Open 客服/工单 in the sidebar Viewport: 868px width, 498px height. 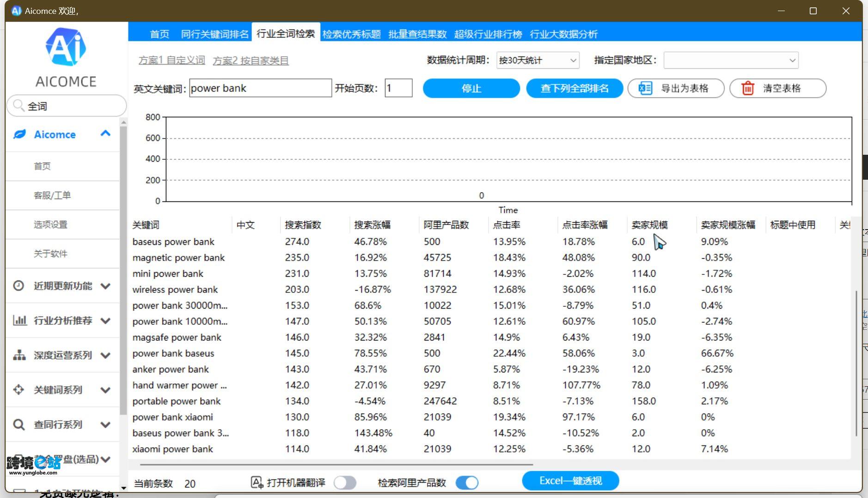pos(52,195)
